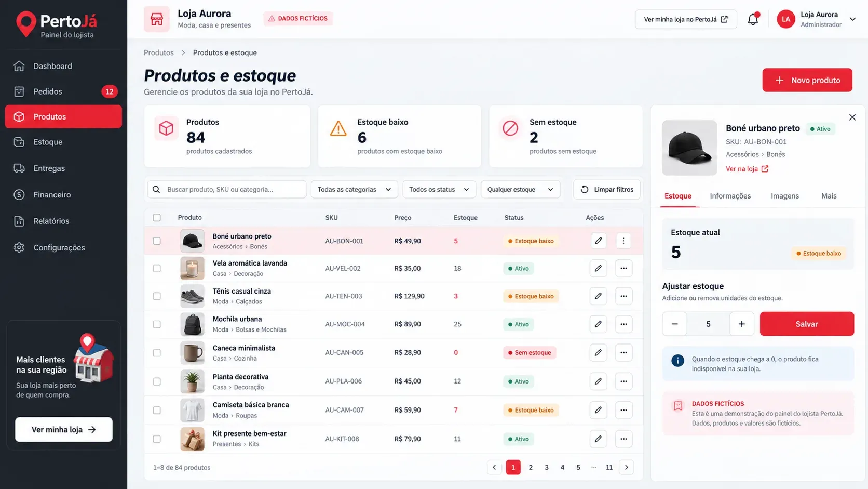The height and width of the screenshot is (489, 868).
Task: Open the Todas as categorias dropdown
Action: (x=354, y=189)
